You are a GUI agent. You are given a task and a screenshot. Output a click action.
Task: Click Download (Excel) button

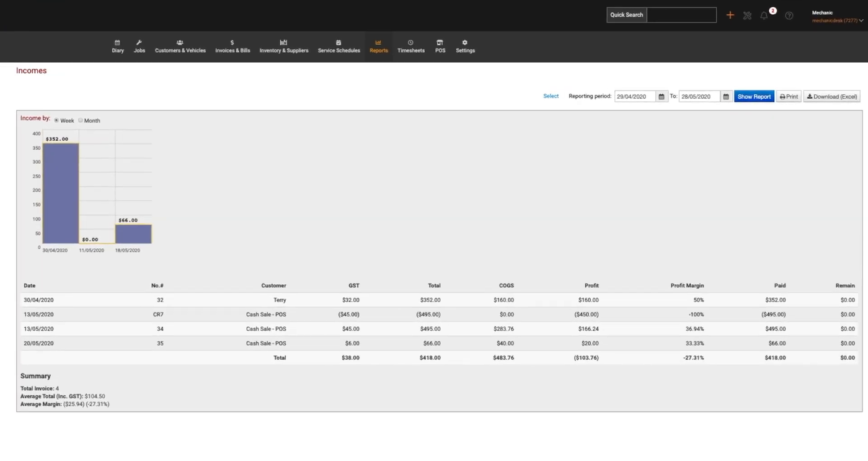pos(832,97)
